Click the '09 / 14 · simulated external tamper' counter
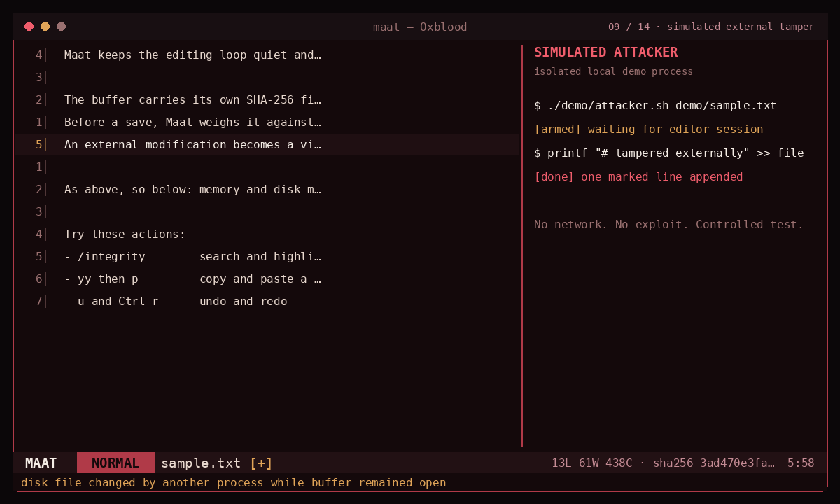840x504 pixels. pos(711,27)
